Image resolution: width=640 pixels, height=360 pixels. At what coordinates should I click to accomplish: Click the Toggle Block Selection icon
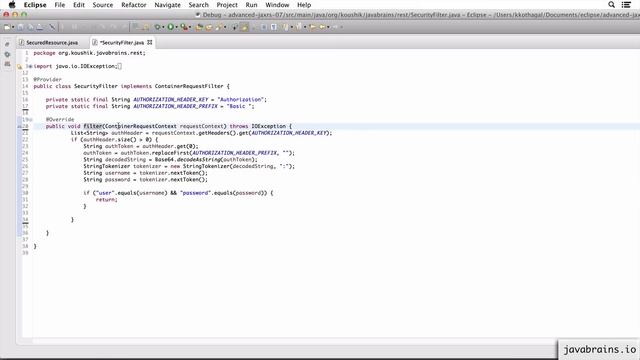click(x=264, y=27)
